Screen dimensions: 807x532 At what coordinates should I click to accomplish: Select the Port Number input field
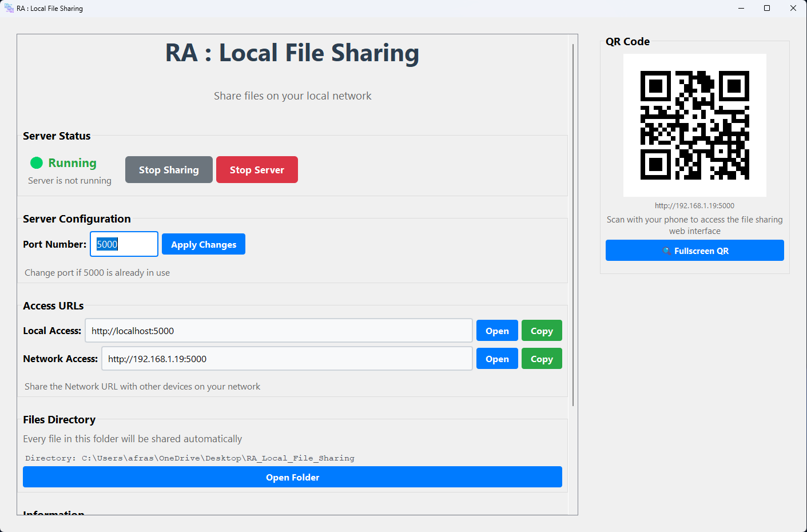coord(124,244)
